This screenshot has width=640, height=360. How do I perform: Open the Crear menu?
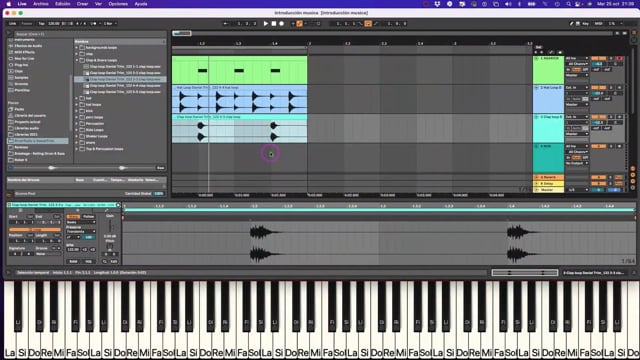[82, 4]
